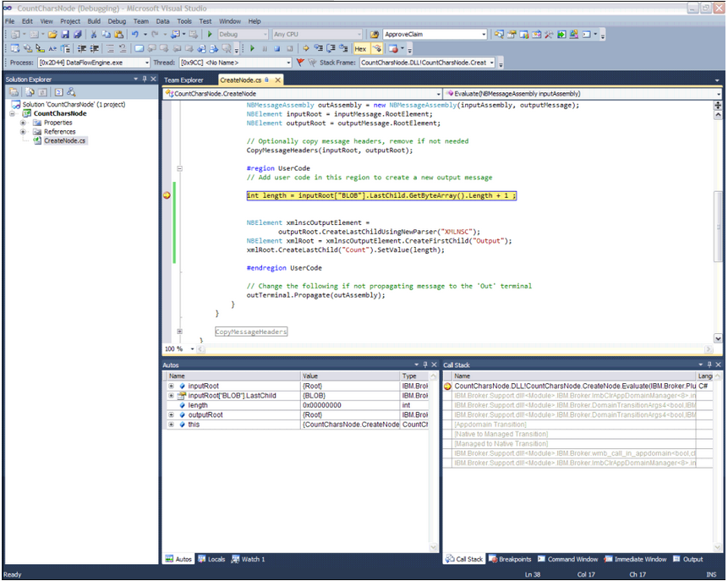728x581 pixels.
Task: Click the Pause (Break All) icon
Action: [265, 49]
